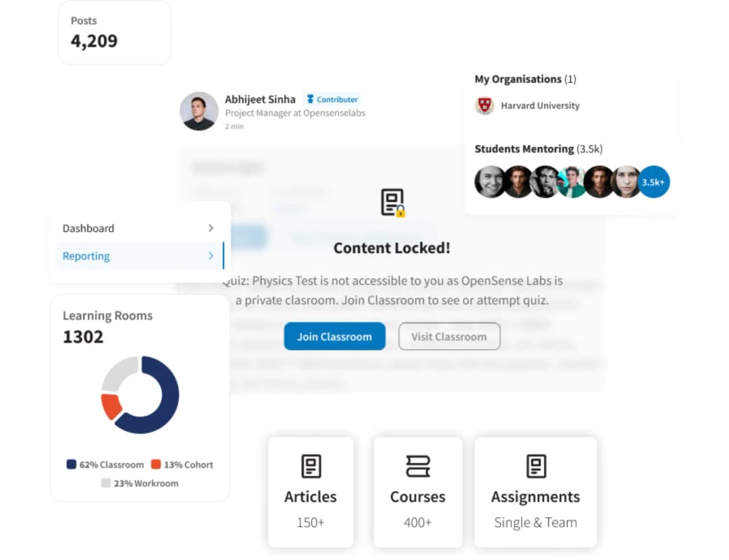
Task: Click the Harvard University crest logo
Action: pos(485,105)
